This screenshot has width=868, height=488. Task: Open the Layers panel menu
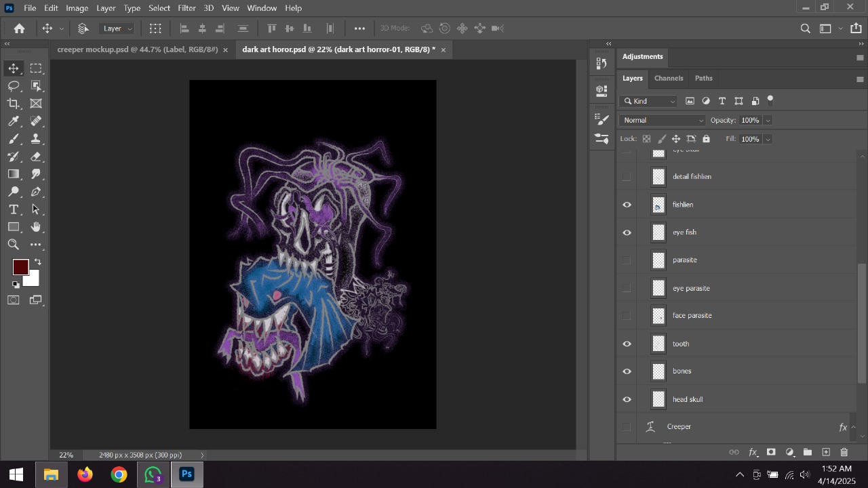point(860,79)
